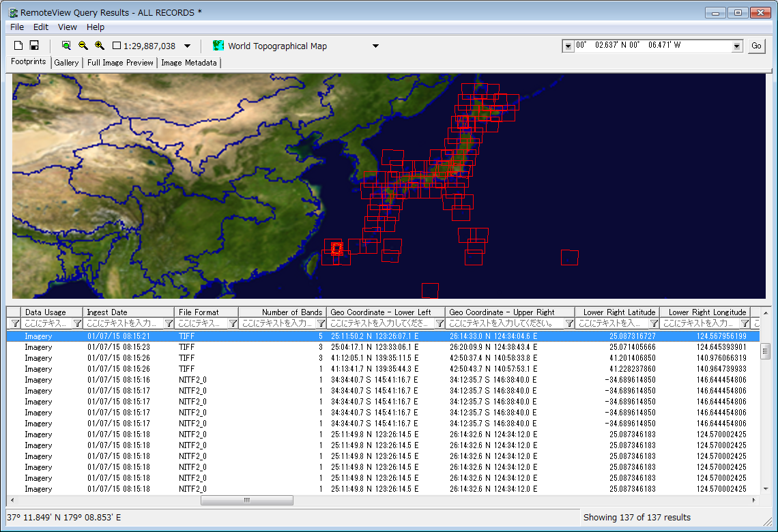Select the zoom-to-area magnifier tool
Viewport: 778px width, 532px height.
66,46
